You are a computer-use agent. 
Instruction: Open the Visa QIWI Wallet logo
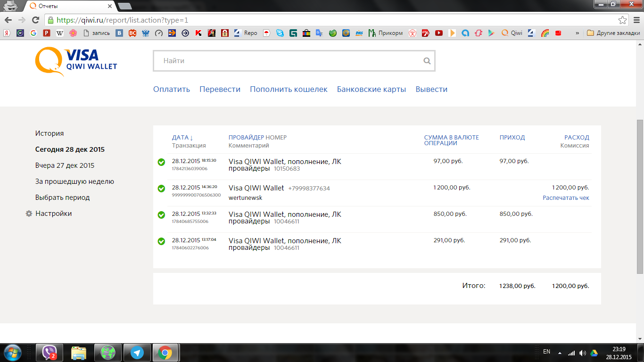point(76,61)
